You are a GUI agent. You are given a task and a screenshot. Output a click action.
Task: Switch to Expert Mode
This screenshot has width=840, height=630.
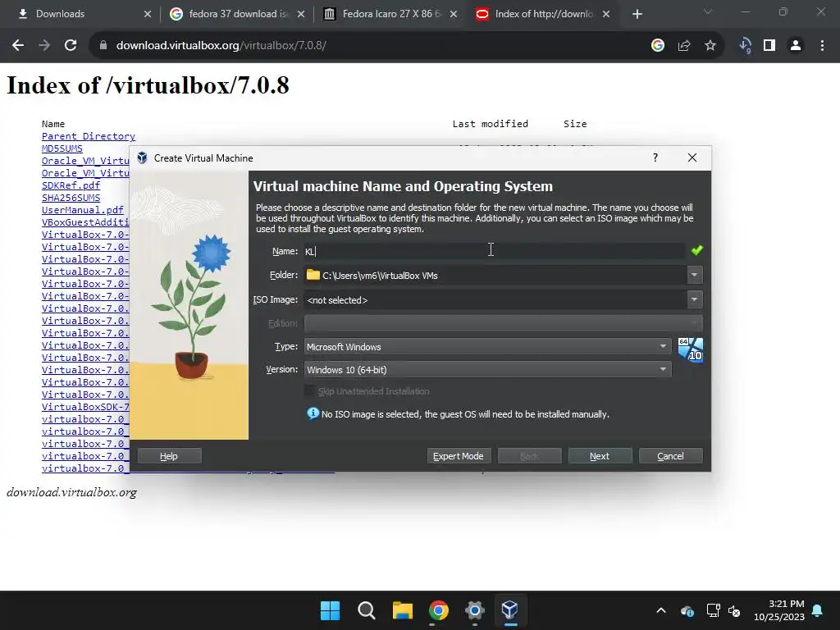458,456
